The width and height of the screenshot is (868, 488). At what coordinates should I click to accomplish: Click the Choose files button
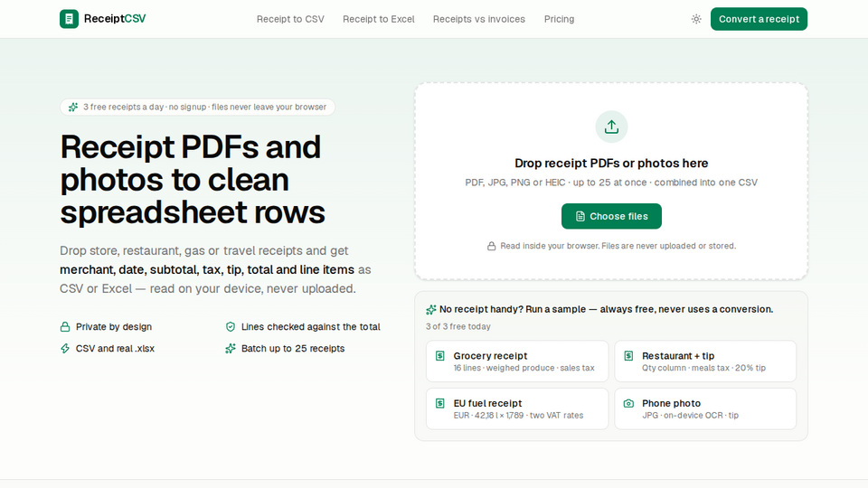[611, 216]
